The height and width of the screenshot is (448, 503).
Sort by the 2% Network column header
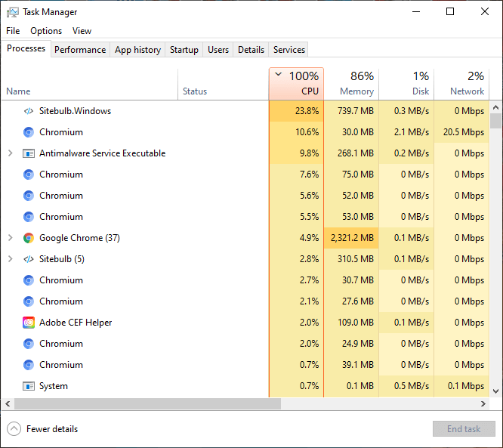[461, 84]
